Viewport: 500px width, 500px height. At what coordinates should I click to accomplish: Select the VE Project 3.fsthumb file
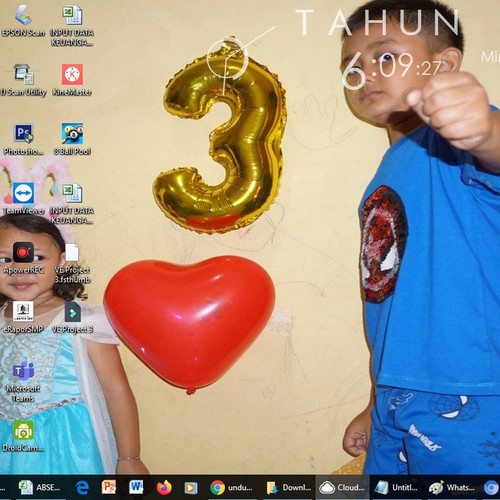click(72, 263)
